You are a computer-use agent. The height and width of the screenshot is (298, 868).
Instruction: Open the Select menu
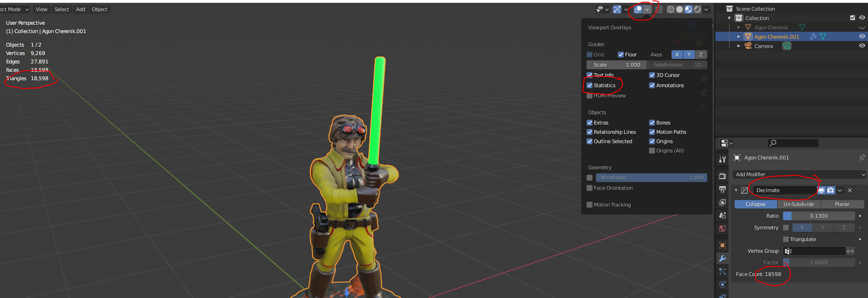click(62, 9)
